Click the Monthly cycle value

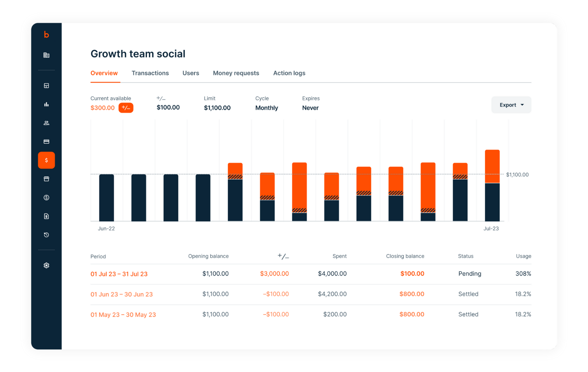pos(267,108)
